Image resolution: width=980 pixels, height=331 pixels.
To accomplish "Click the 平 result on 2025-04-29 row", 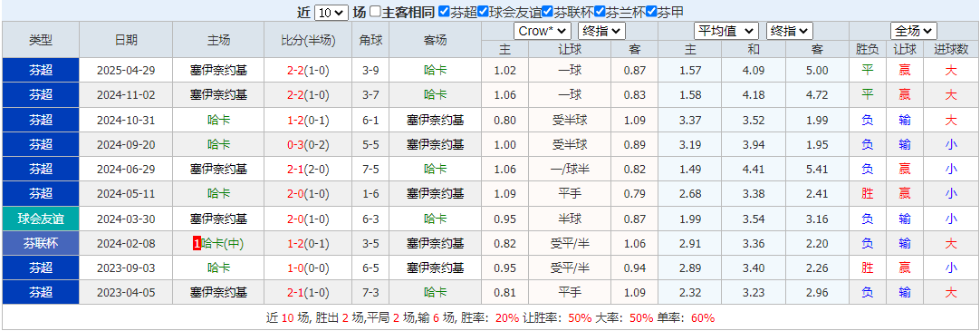I will (867, 71).
